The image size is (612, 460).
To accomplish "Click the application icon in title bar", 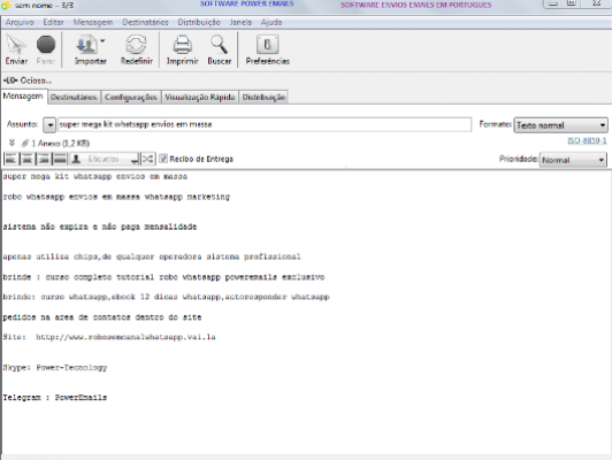I will pyautogui.click(x=6, y=5).
